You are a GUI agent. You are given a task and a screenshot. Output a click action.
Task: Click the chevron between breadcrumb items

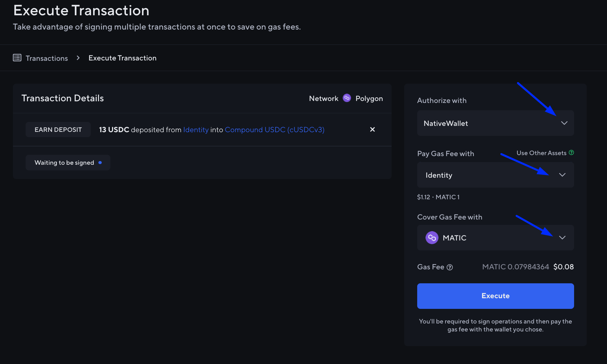(78, 57)
